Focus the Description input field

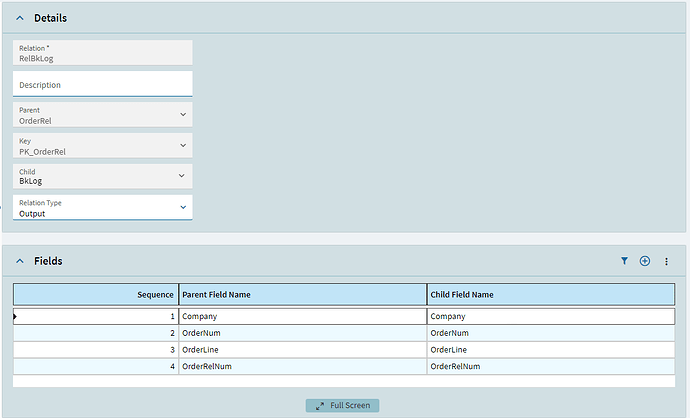(103, 84)
